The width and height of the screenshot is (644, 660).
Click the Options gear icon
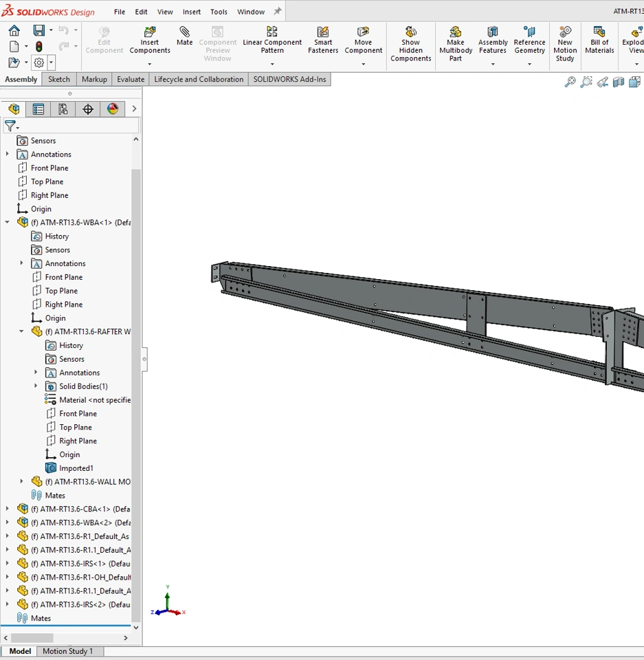point(38,63)
